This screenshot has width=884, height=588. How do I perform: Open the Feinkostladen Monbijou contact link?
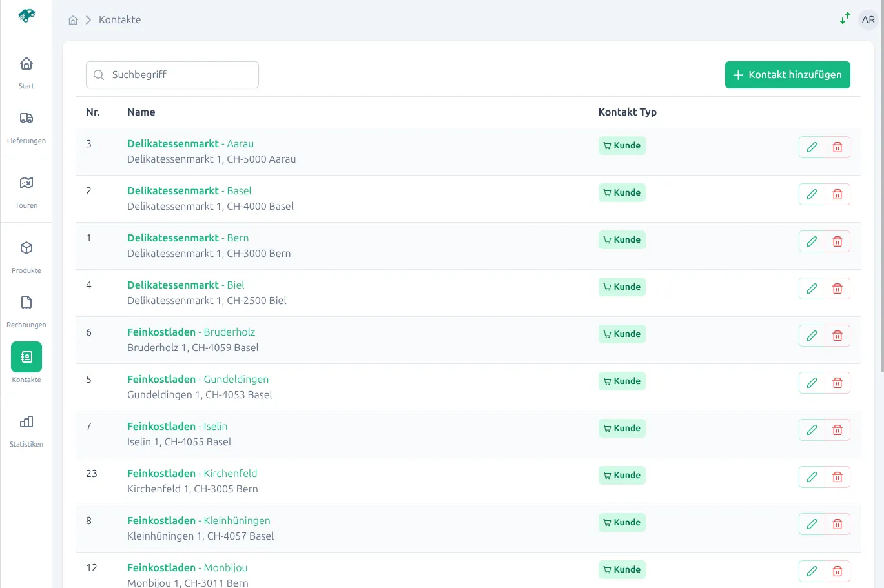(x=187, y=567)
